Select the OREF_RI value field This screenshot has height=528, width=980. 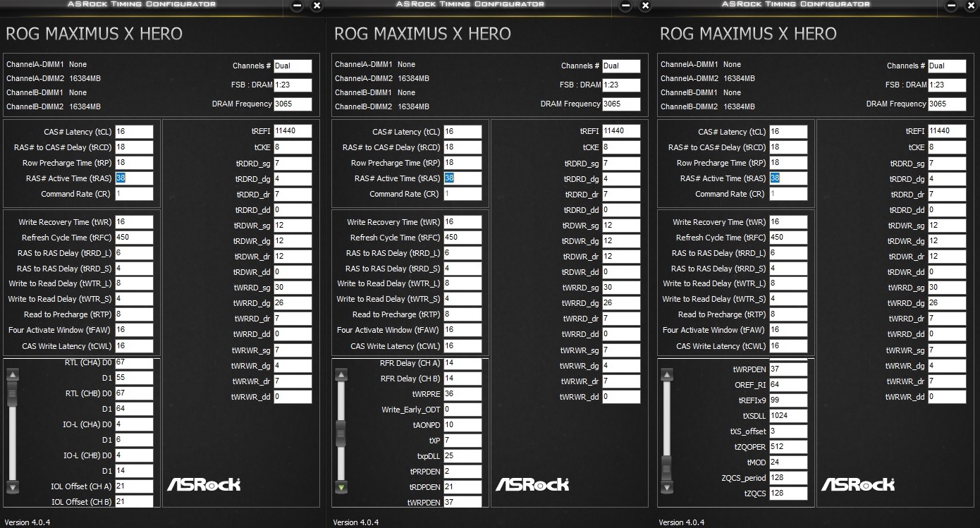tap(788, 384)
